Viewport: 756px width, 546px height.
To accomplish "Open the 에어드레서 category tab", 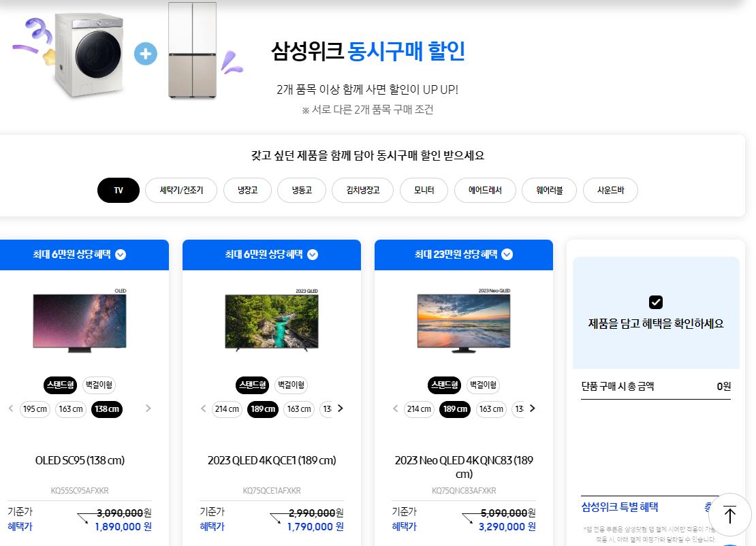I will click(x=485, y=191).
